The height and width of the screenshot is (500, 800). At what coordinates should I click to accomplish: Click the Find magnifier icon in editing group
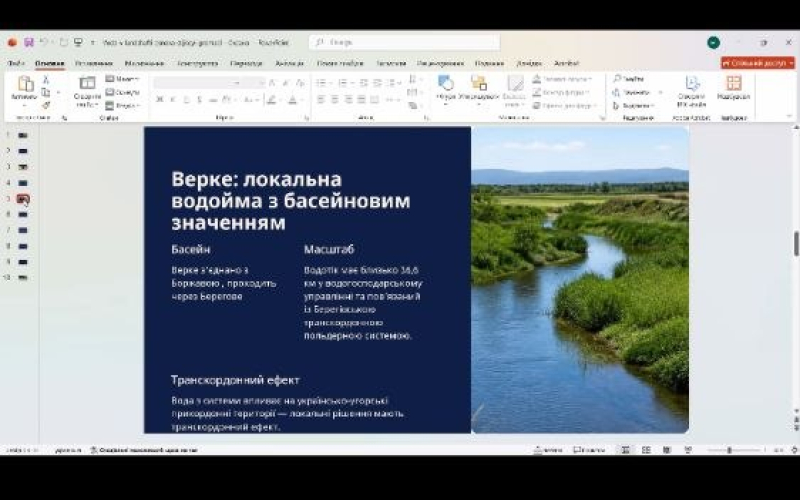[617, 79]
